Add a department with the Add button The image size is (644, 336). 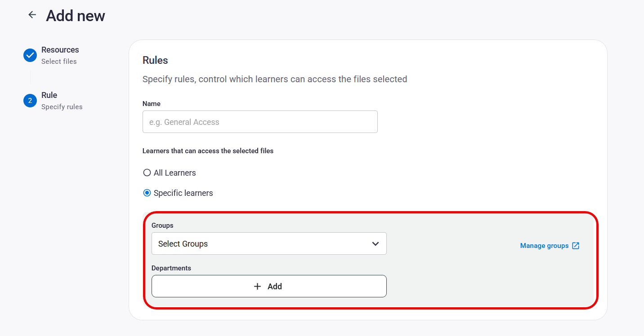[269, 286]
